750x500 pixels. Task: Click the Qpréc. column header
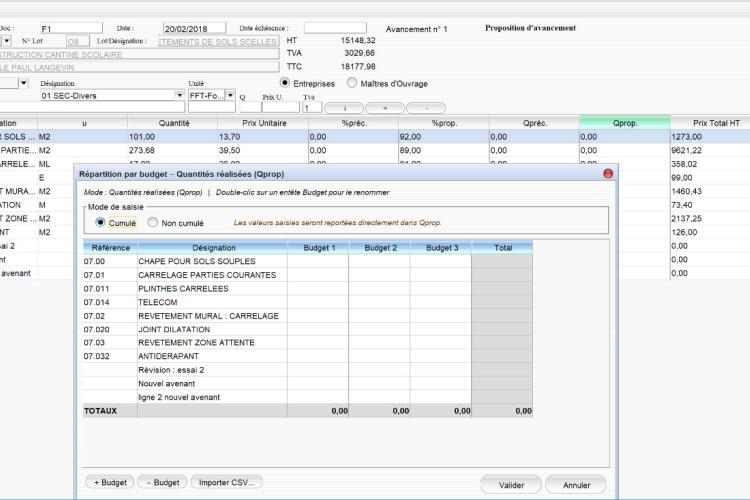[534, 123]
